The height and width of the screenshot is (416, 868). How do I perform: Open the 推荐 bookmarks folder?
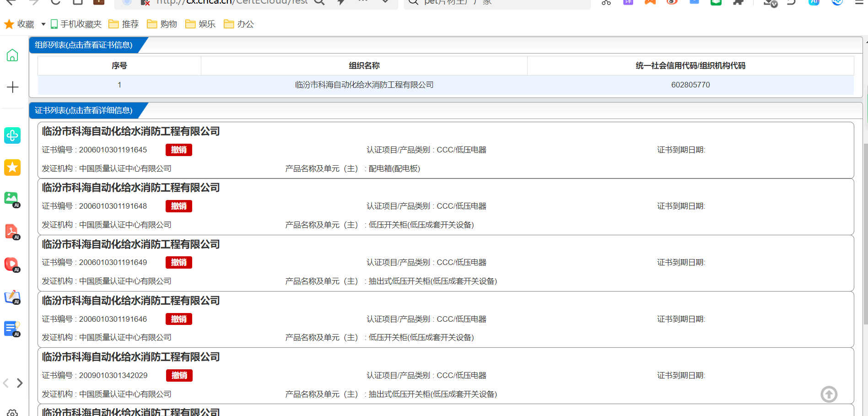pos(124,24)
